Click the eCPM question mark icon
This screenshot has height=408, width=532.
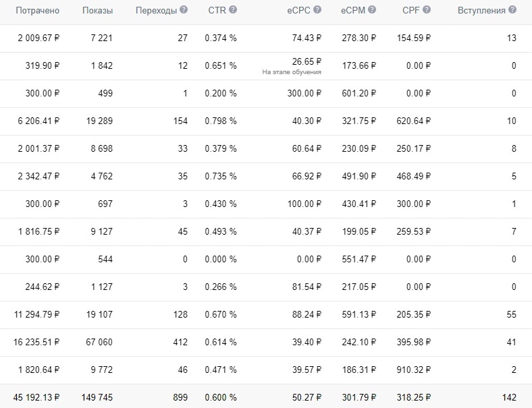(373, 11)
